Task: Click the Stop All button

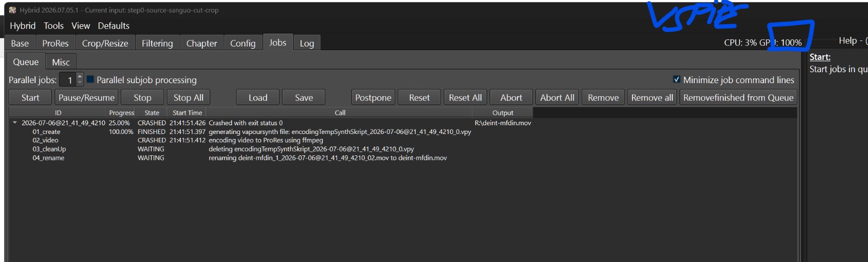Action: pyautogui.click(x=188, y=97)
